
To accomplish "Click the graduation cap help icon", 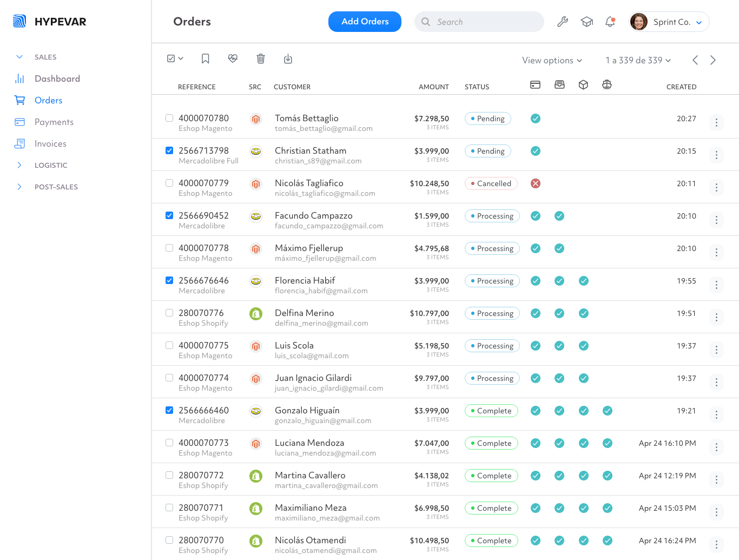I will tap(587, 22).
